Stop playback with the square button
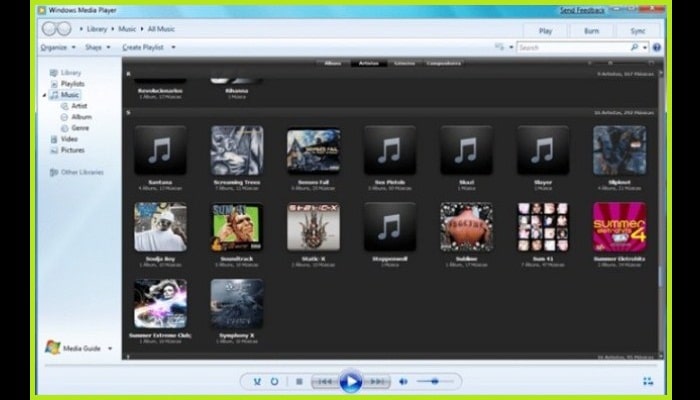This screenshot has width=700, height=400. tap(300, 382)
